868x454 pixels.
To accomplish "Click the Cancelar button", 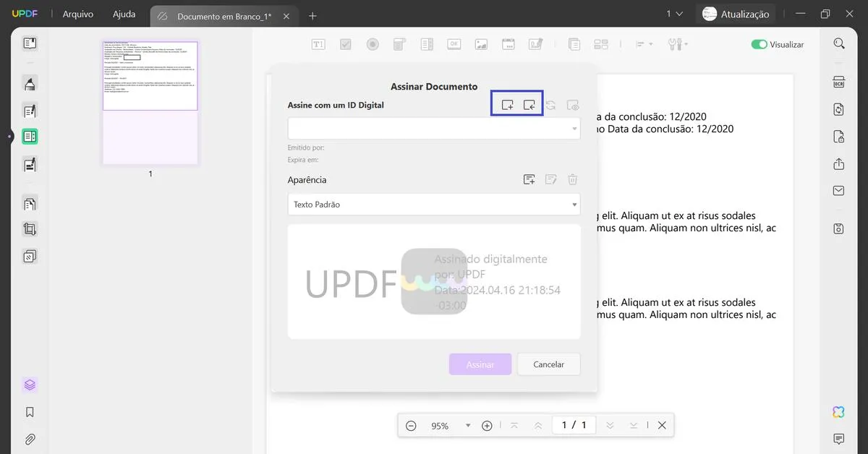I will tap(549, 364).
